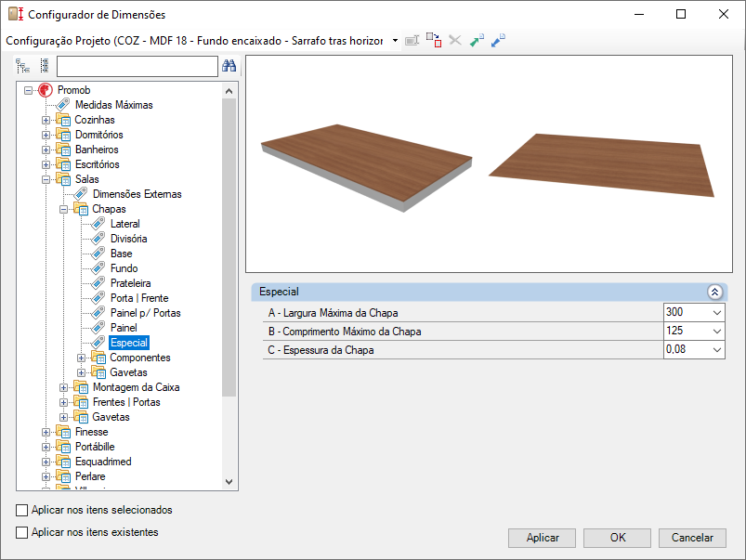Expand the Cozinhas folder
The image size is (746, 560).
[46, 121]
